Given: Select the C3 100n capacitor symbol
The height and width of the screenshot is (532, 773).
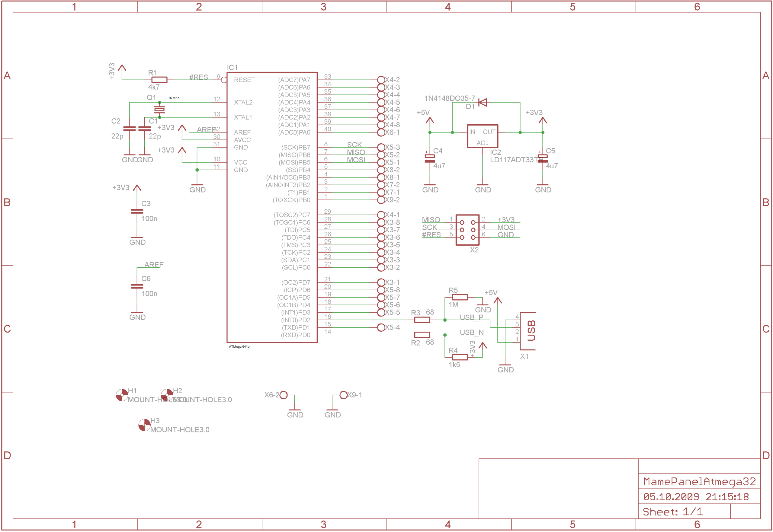Looking at the screenshot, I should pyautogui.click(x=137, y=211).
